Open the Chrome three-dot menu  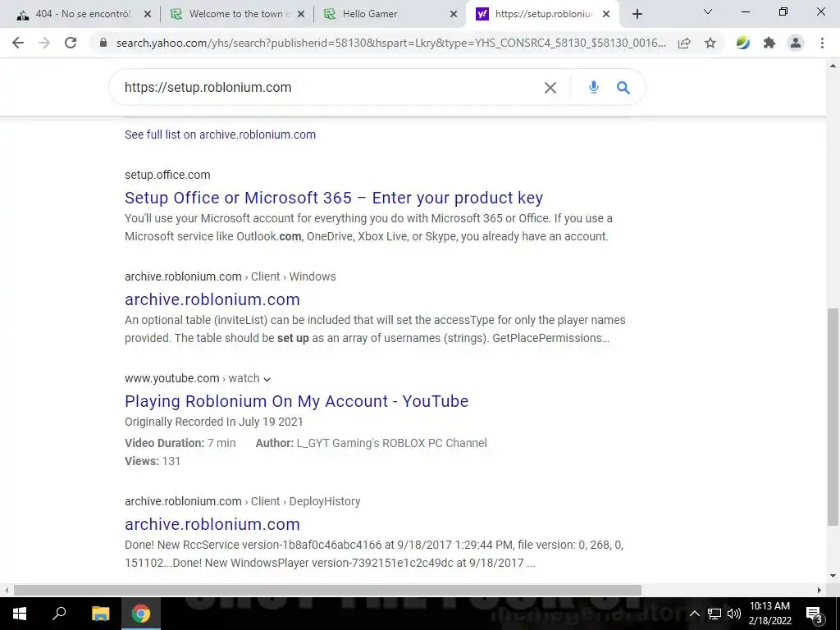click(822, 43)
